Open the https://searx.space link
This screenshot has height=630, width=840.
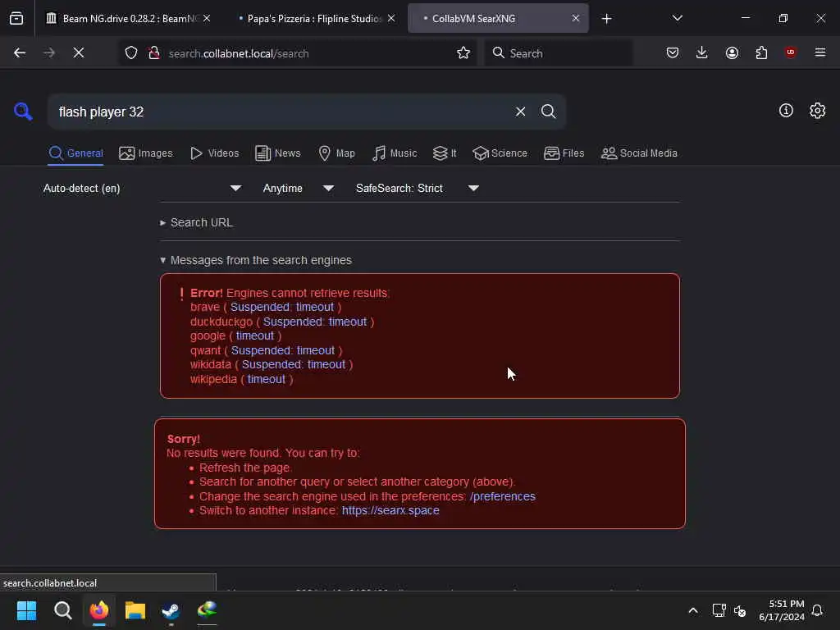point(390,510)
